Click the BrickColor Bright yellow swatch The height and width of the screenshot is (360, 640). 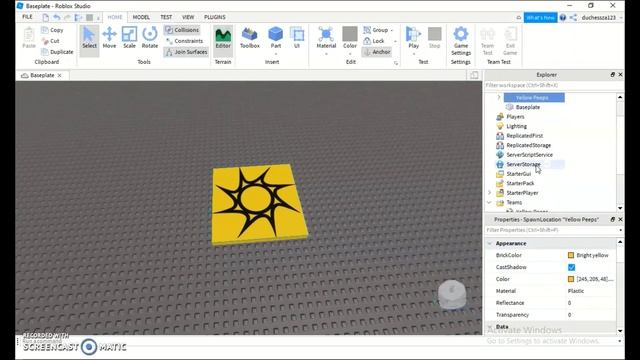(x=571, y=256)
